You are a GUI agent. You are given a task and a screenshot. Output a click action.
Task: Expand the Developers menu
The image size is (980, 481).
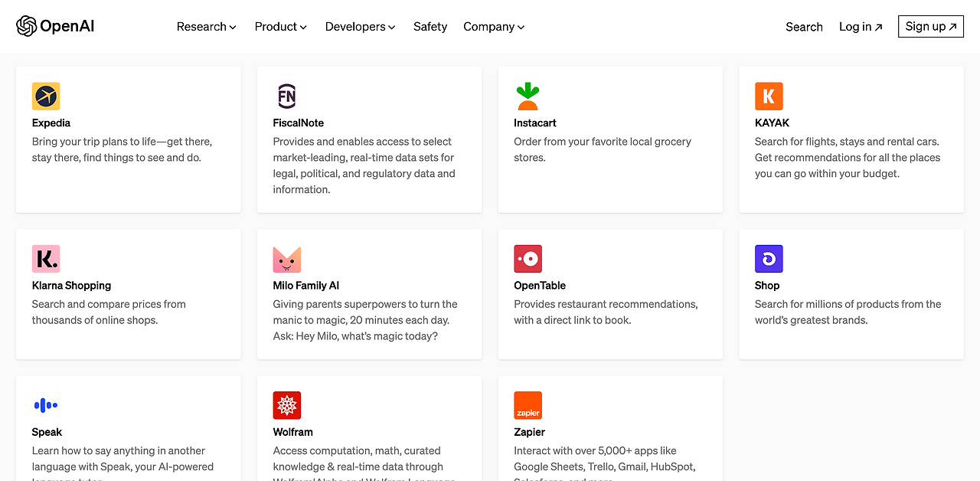tap(360, 26)
